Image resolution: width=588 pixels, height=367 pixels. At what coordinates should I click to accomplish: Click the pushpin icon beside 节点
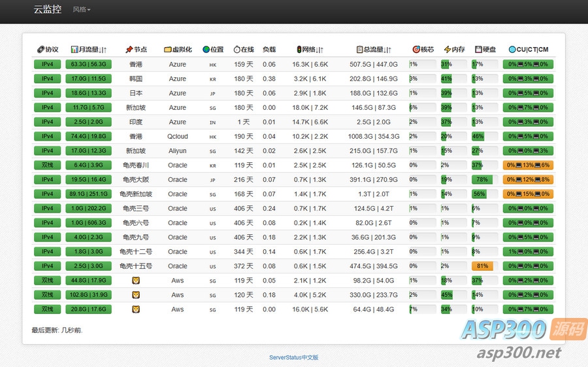(129, 50)
